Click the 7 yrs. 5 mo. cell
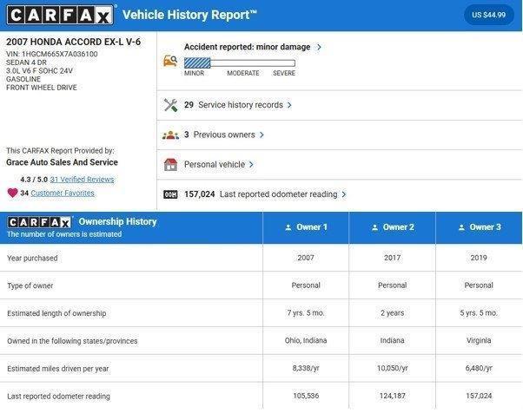 [x=306, y=313]
